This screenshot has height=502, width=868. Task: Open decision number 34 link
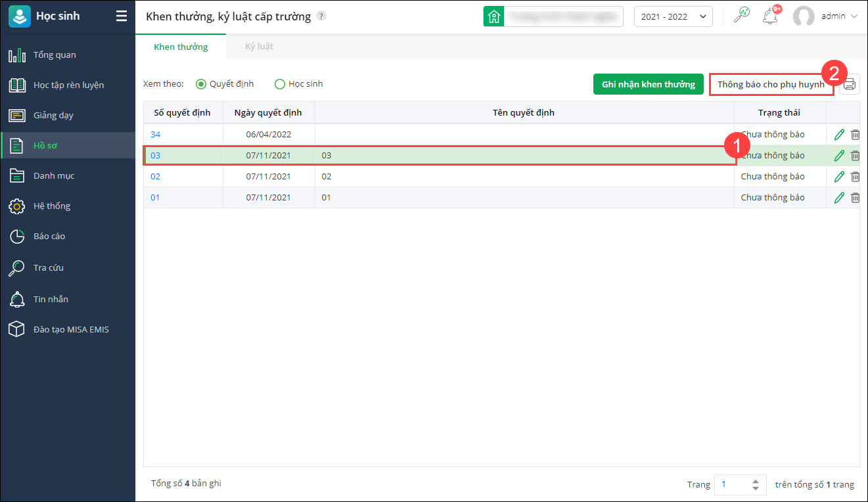tap(155, 135)
